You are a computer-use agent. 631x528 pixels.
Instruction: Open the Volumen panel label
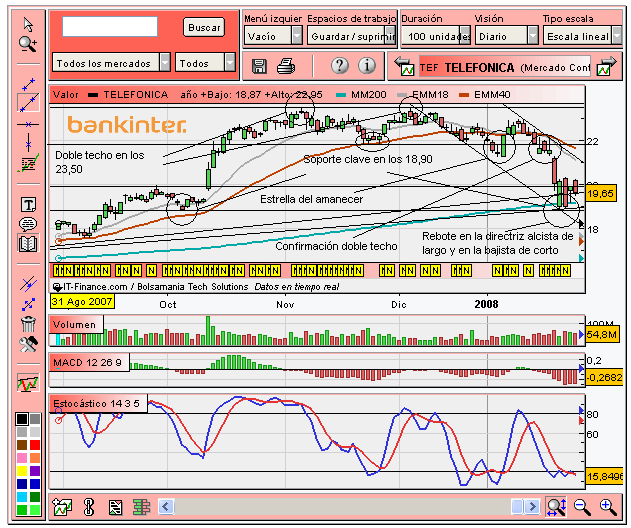point(76,324)
